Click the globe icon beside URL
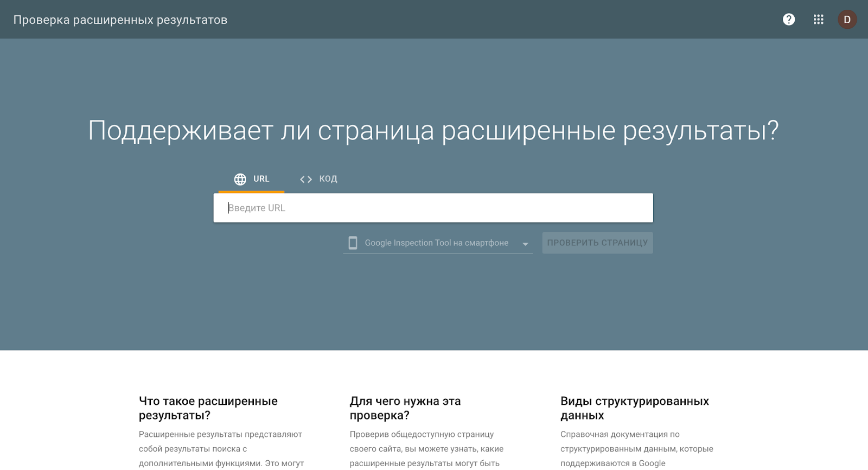This screenshot has width=868, height=470. coord(240,179)
